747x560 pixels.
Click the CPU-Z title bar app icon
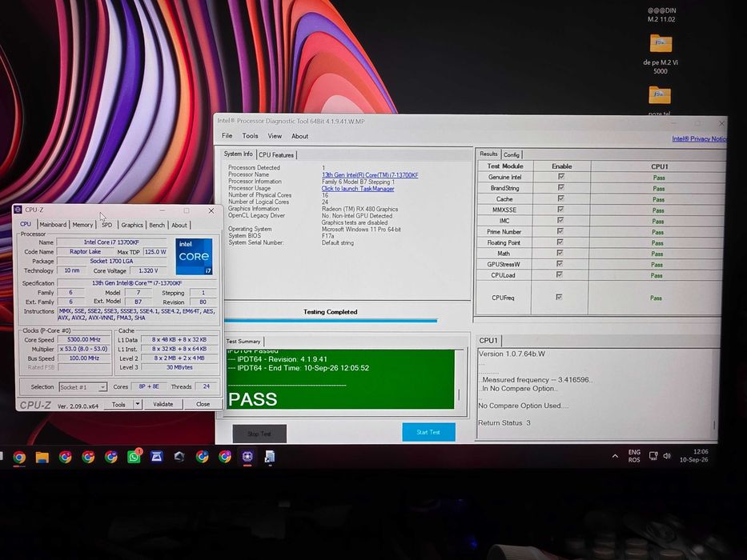pos(18,210)
